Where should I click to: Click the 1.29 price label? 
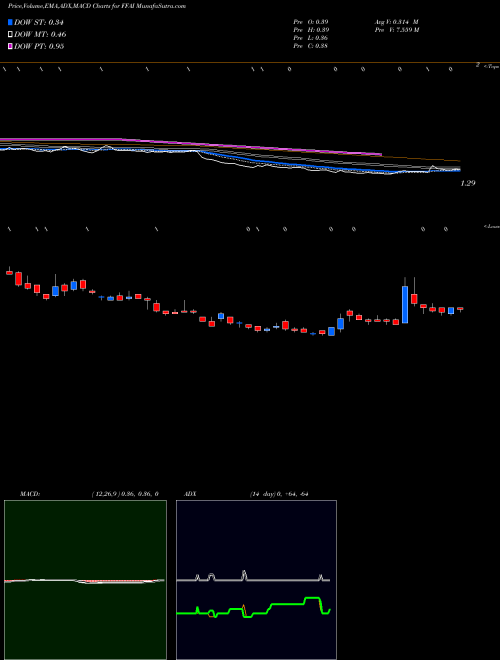[x=468, y=183]
